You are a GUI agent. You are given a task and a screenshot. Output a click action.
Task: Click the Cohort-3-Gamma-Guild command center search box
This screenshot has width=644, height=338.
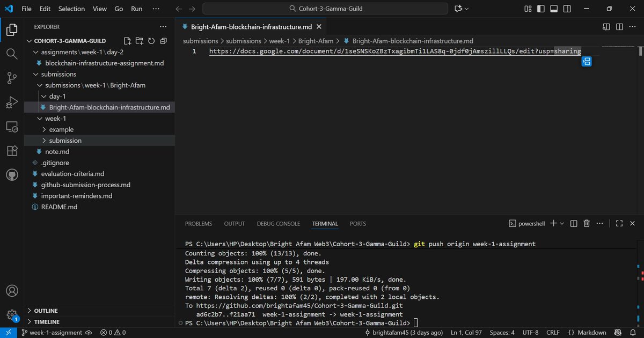(325, 9)
